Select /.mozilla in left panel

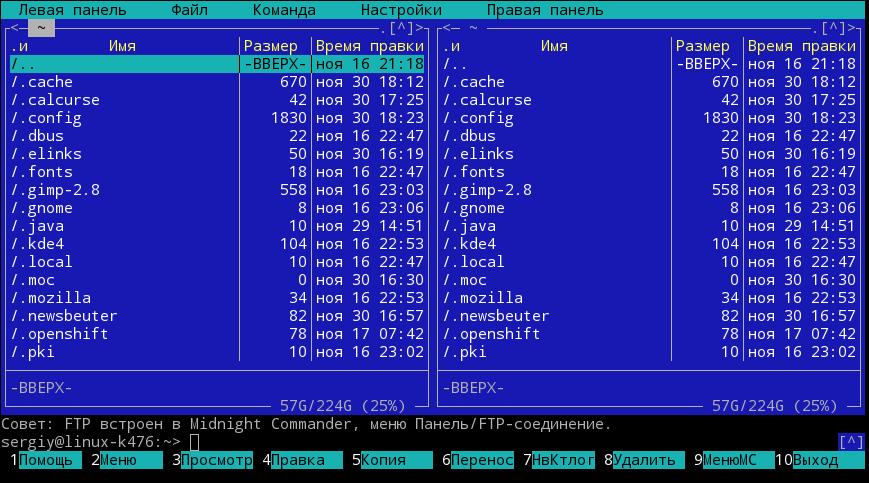coord(217,298)
